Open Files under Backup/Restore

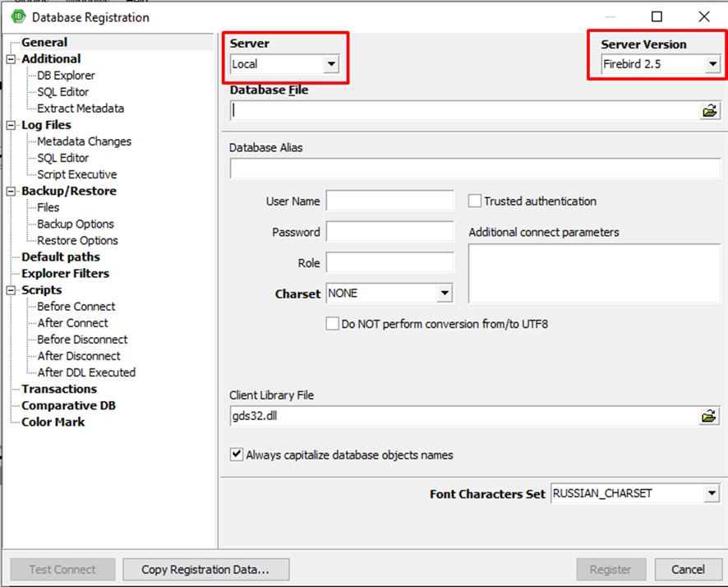click(48, 207)
